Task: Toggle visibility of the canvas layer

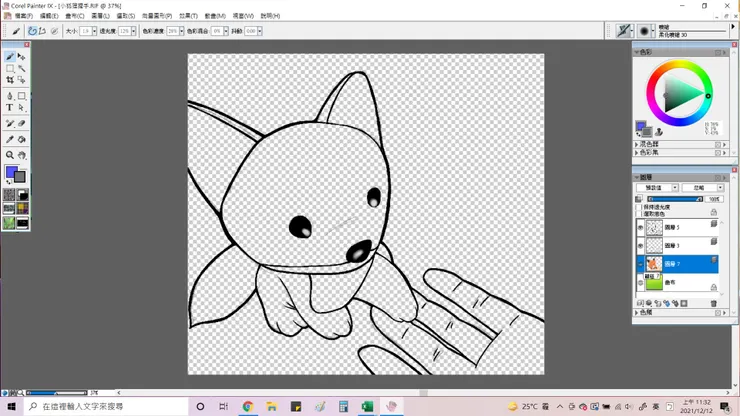Action: tap(640, 282)
